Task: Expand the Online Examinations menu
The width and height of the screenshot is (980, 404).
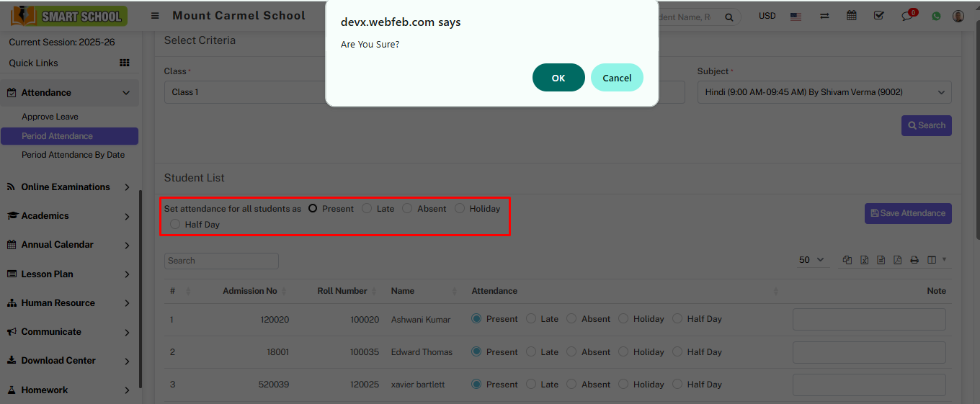Action: point(69,187)
